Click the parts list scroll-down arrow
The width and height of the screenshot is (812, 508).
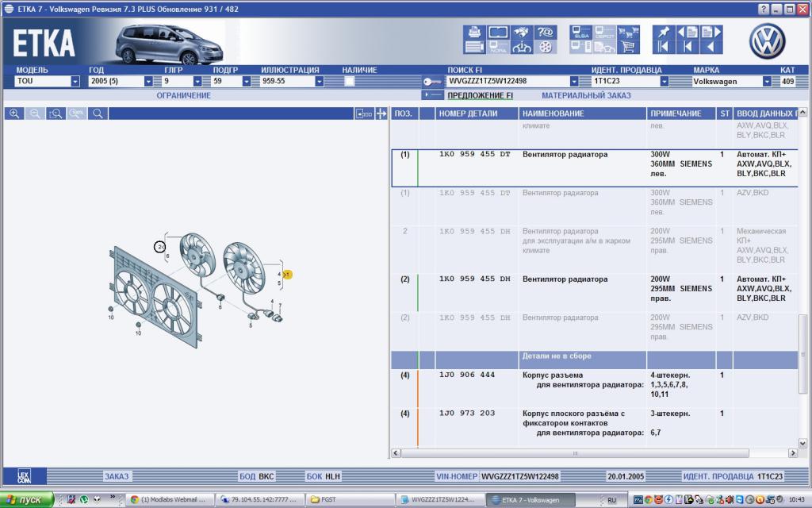(802, 443)
